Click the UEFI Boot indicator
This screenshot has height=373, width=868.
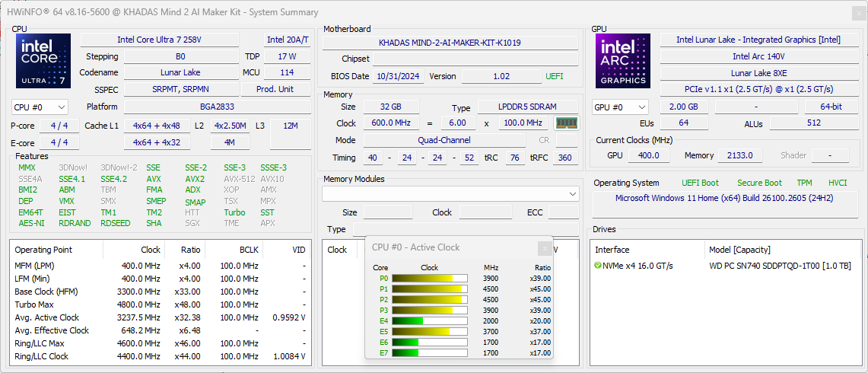click(x=701, y=183)
